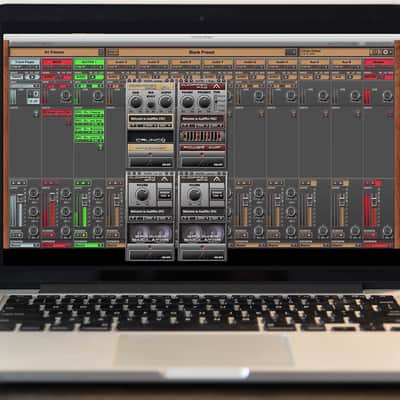The height and width of the screenshot is (400, 400).
Task: Click the small icon ending the All Presets bar
Action: pos(101,52)
